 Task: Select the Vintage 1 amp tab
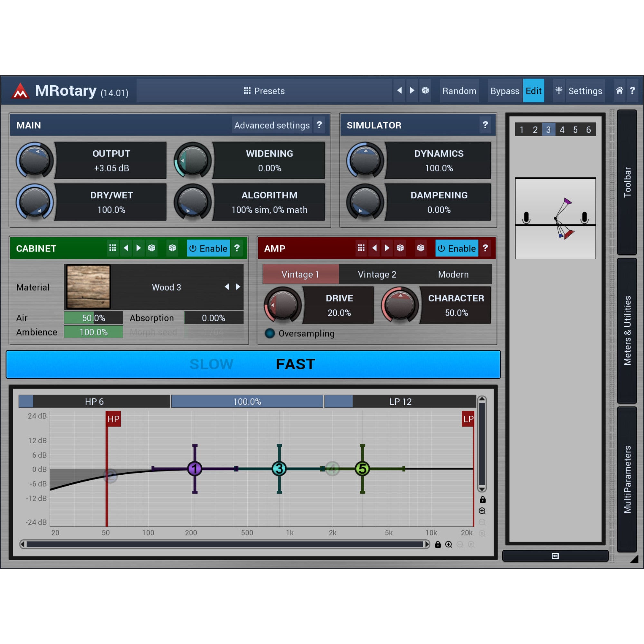300,274
